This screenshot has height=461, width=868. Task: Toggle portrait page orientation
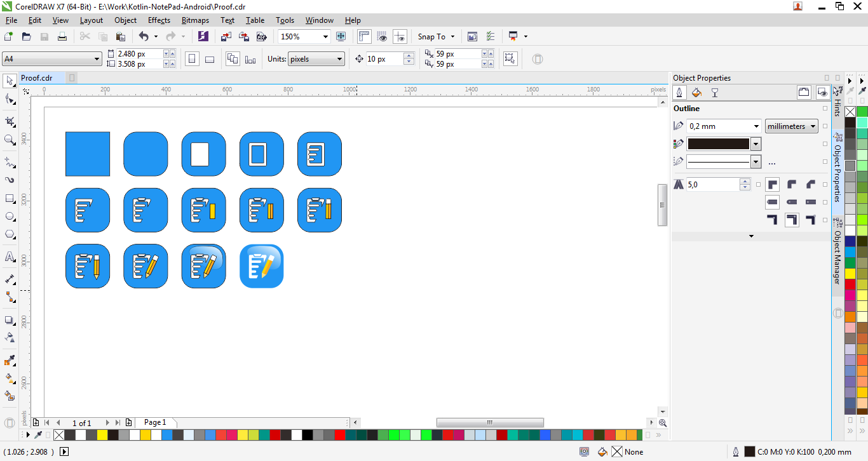click(x=192, y=59)
